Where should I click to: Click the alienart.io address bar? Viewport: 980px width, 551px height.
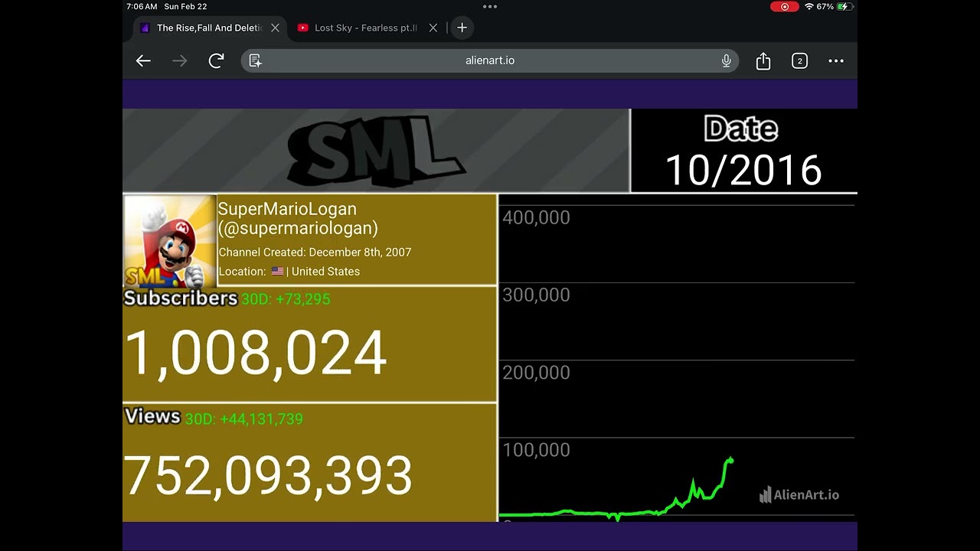click(490, 60)
